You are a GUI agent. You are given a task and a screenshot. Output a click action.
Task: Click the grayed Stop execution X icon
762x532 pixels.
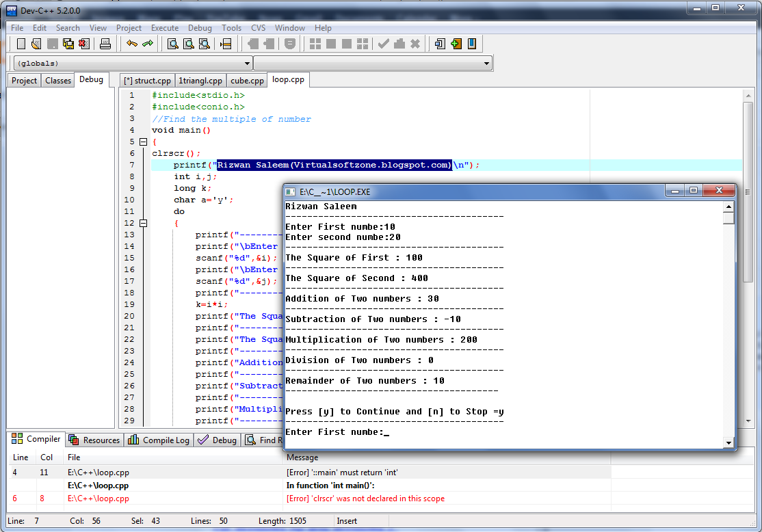[x=415, y=44]
